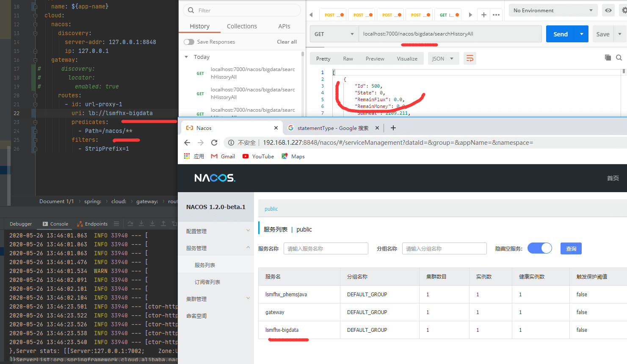Click the blue Send button

[x=560, y=34]
